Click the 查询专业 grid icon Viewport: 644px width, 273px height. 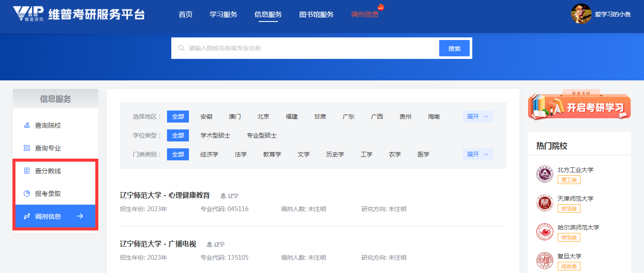(x=27, y=148)
